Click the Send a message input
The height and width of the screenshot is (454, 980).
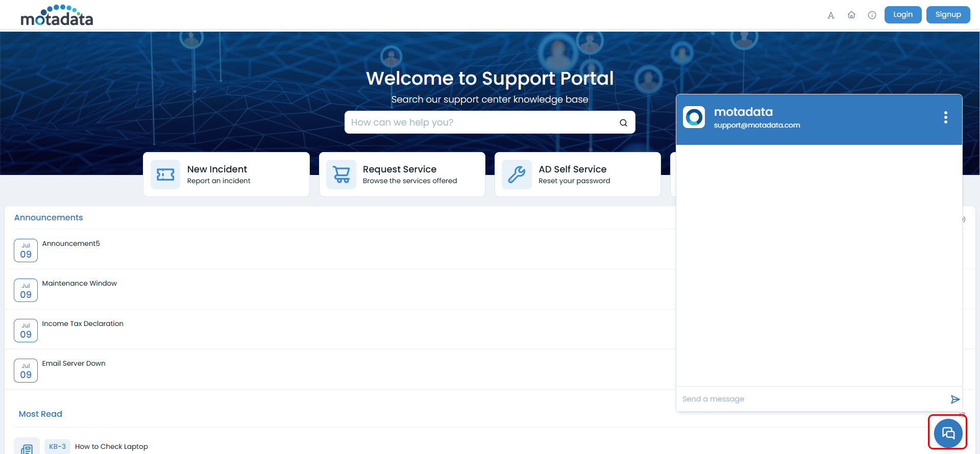pos(812,399)
